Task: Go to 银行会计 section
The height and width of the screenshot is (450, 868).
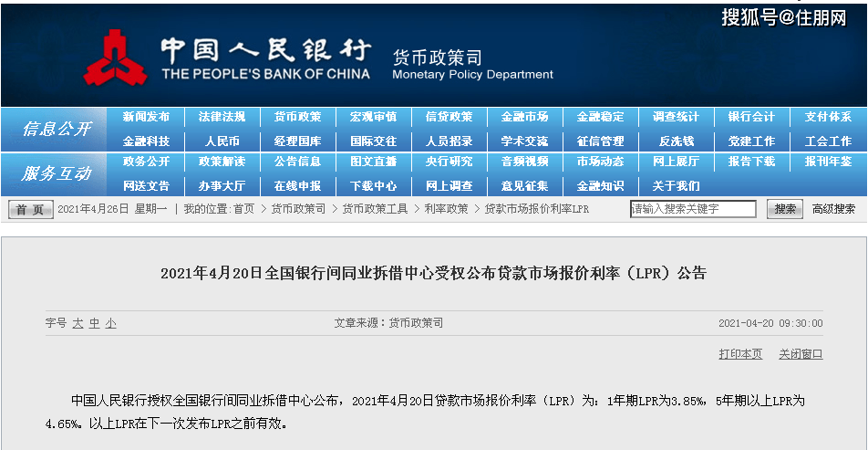Action: (751, 117)
